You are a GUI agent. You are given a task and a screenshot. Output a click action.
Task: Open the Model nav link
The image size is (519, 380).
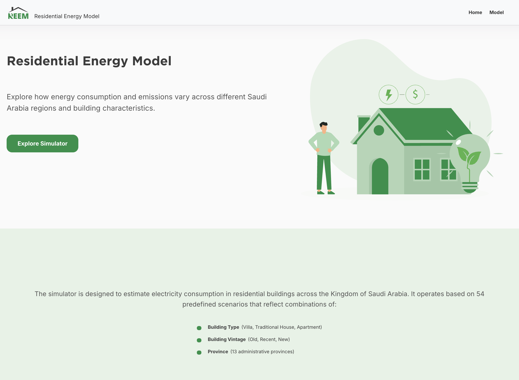[x=496, y=12]
